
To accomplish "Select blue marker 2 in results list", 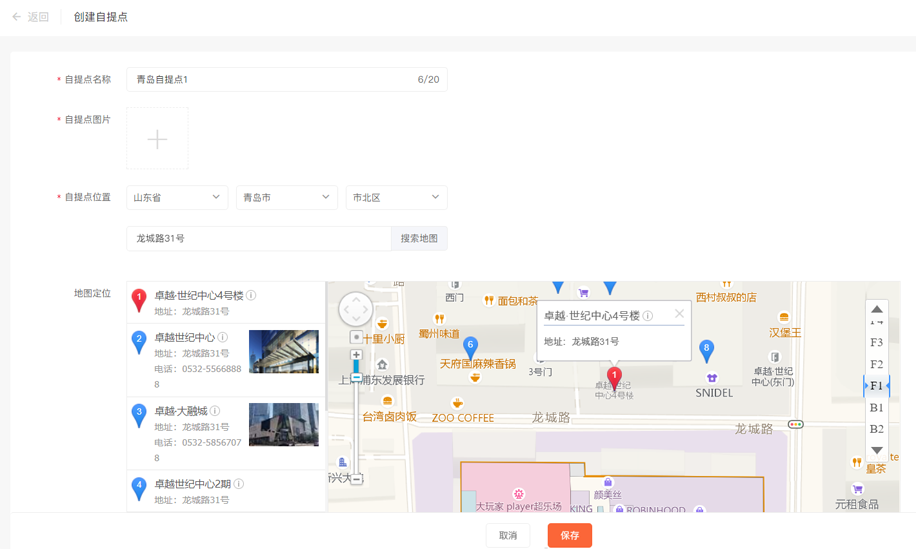I will coord(139,342).
